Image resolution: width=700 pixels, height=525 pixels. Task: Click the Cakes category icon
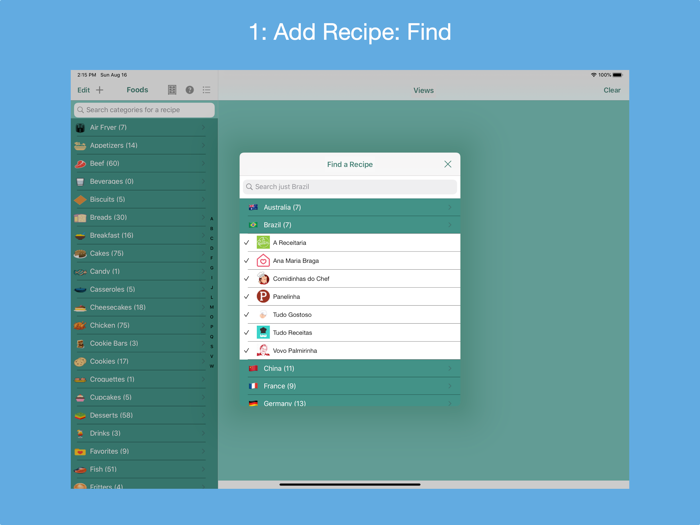[x=80, y=254]
